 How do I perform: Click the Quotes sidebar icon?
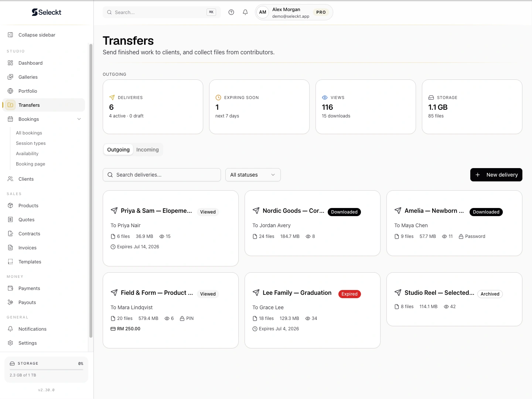pos(10,219)
